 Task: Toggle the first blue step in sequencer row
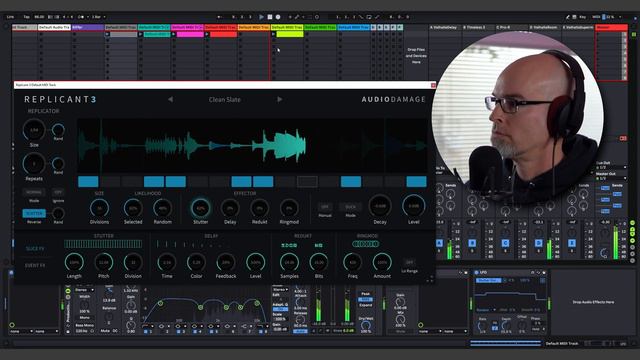pyautogui.click(x=88, y=182)
